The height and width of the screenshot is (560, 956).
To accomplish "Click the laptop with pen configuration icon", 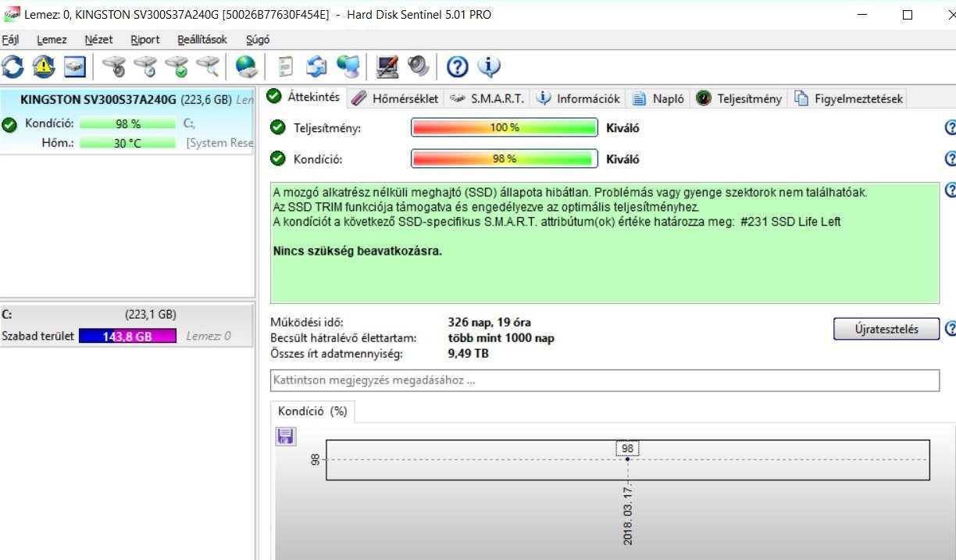I will click(x=387, y=66).
